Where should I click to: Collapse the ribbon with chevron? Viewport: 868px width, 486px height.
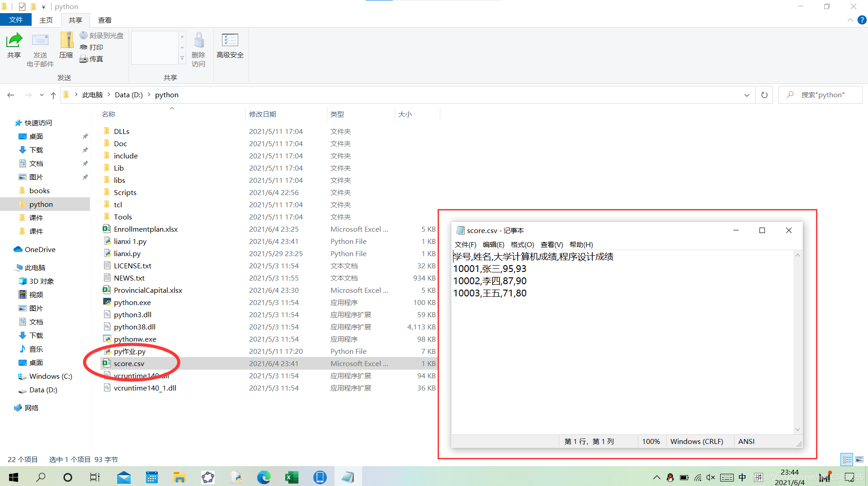[x=850, y=20]
